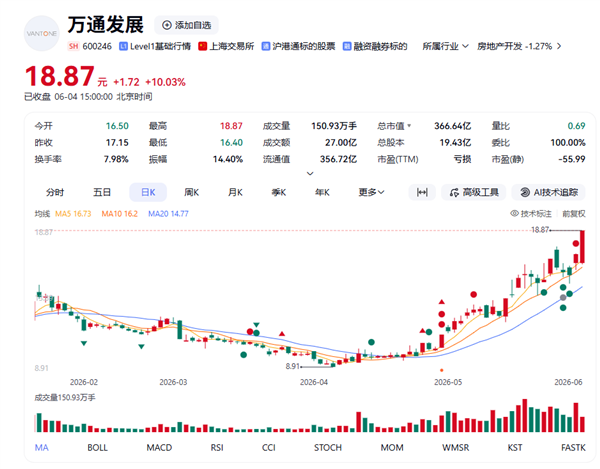The width and height of the screenshot is (600, 469).
Task: Select the MOM indicator tab
Action: pos(392,447)
